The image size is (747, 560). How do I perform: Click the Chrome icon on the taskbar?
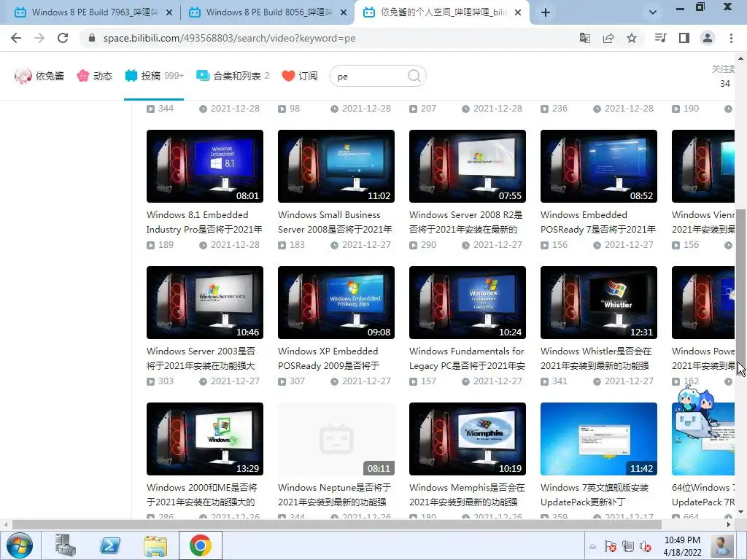pyautogui.click(x=201, y=545)
